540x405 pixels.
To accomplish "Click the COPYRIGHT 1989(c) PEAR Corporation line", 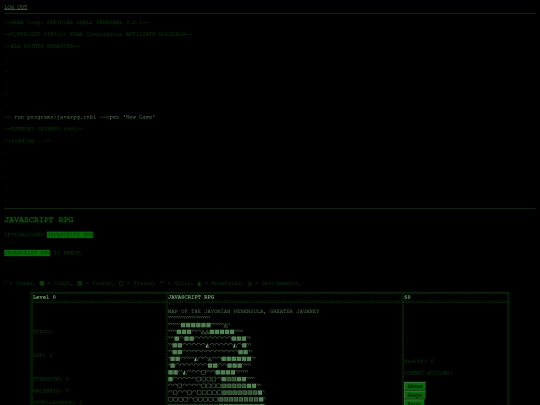I will coord(98,34).
